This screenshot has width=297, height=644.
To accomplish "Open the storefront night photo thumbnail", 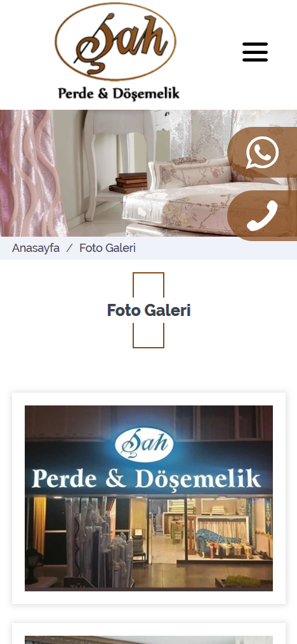I will coord(148,498).
